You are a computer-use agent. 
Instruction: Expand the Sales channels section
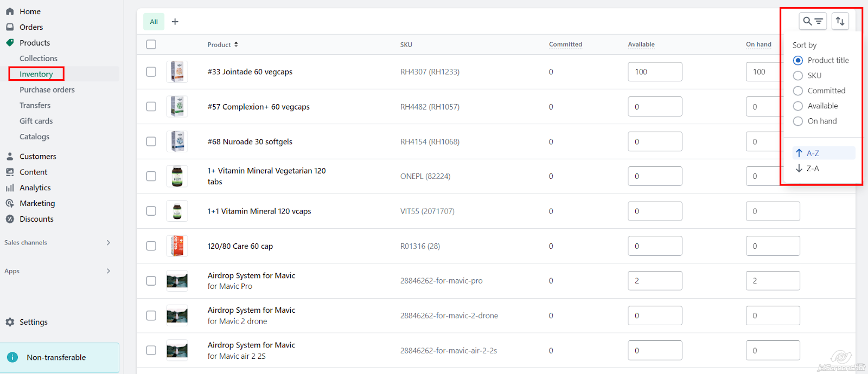point(108,242)
